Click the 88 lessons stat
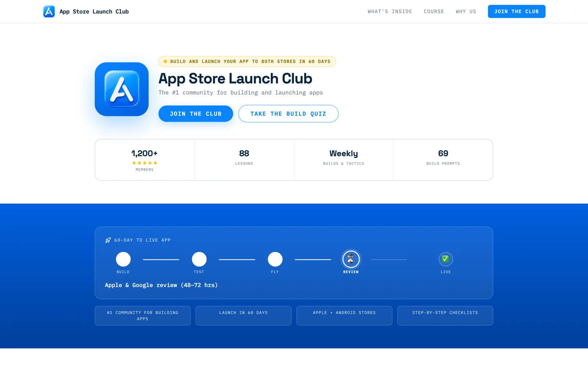This screenshot has width=588, height=368. [244, 160]
